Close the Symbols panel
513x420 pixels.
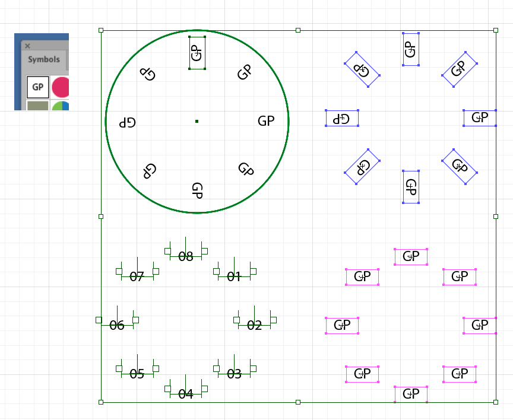pyautogui.click(x=27, y=45)
